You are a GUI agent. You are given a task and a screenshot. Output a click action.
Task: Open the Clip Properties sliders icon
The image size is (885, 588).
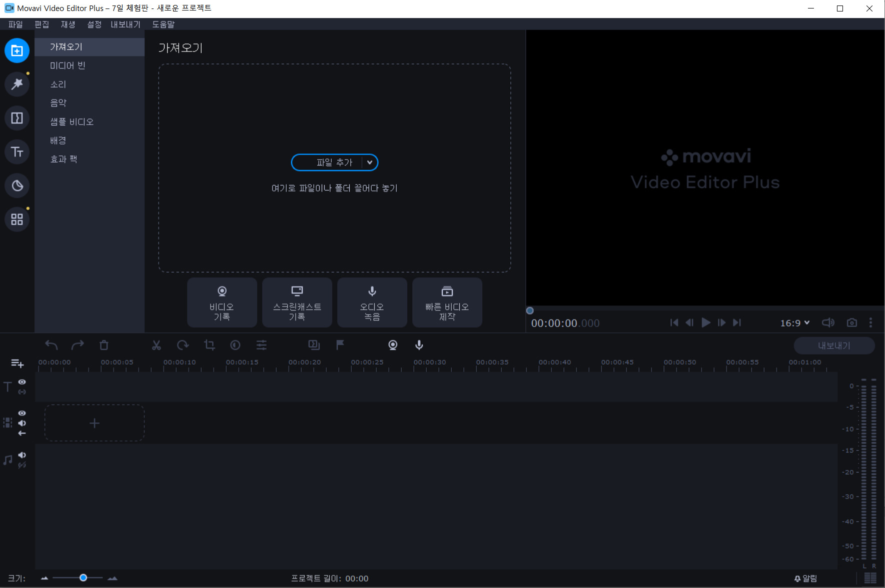[262, 345]
